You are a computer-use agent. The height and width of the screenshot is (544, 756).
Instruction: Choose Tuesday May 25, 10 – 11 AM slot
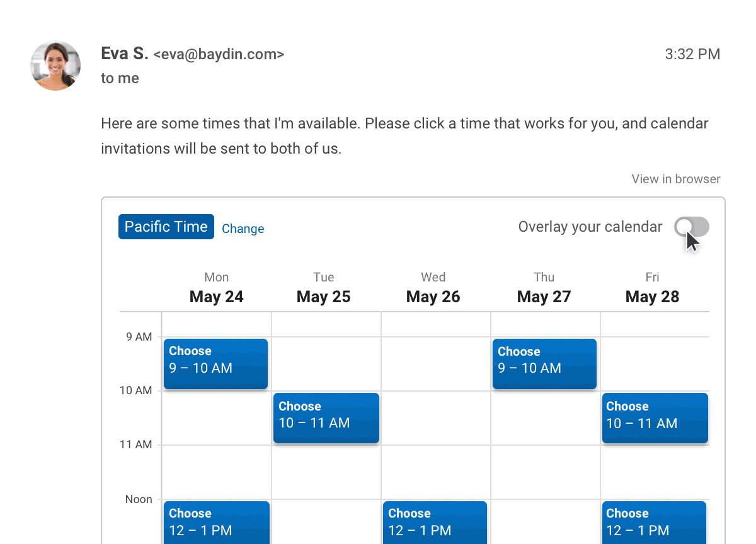[x=326, y=417]
